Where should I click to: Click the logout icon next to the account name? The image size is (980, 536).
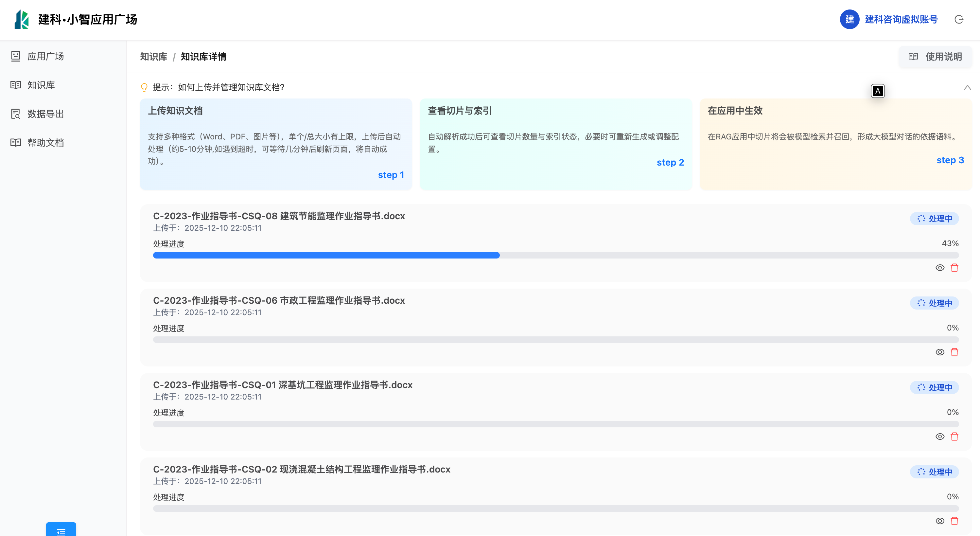[x=959, y=19]
